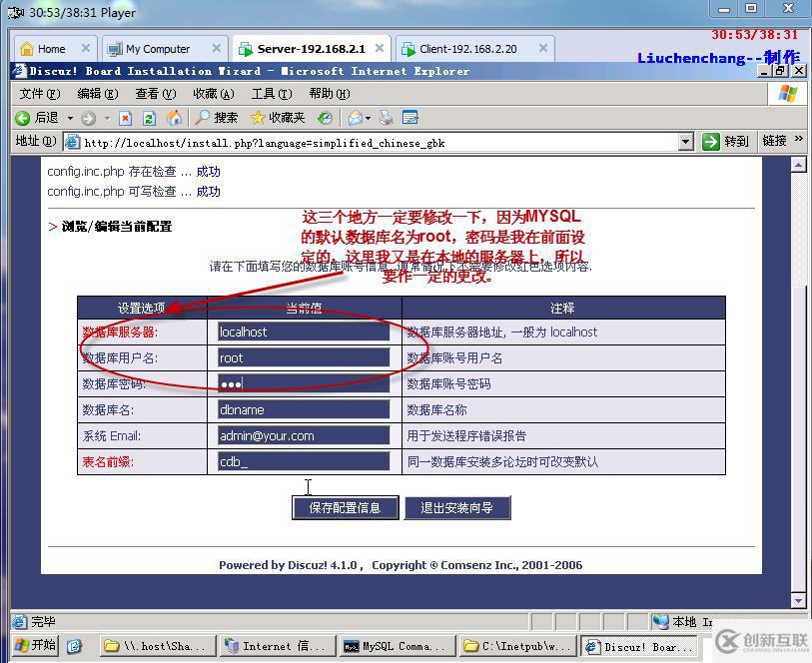The height and width of the screenshot is (663, 812).
Task: Open C:\Inetpub\w... taskbar window
Action: [517, 646]
